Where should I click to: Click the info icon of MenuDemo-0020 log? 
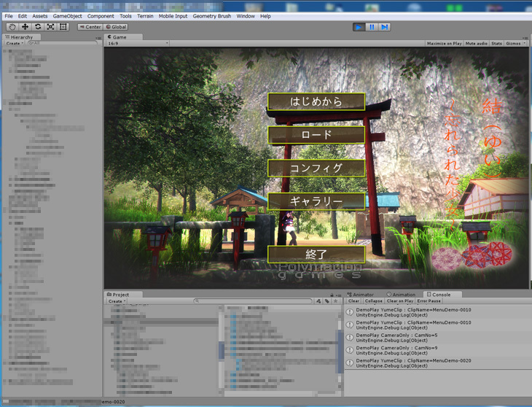click(x=350, y=363)
